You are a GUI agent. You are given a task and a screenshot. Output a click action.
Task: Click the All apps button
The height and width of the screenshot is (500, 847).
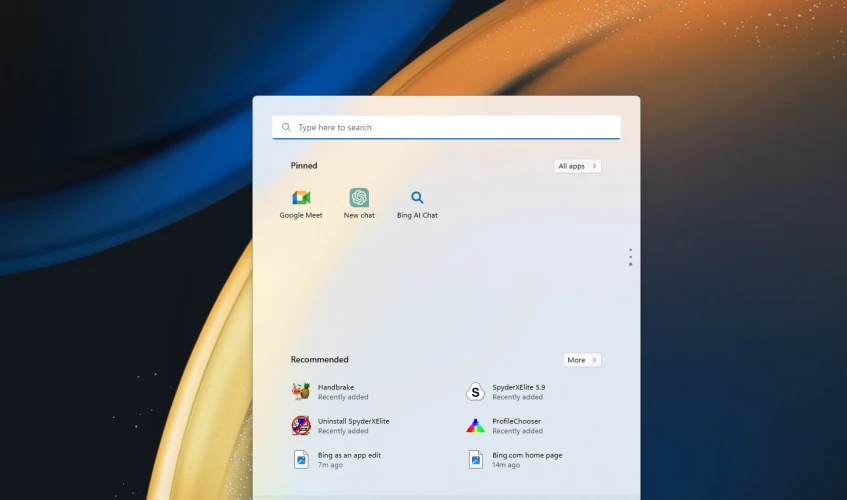577,166
